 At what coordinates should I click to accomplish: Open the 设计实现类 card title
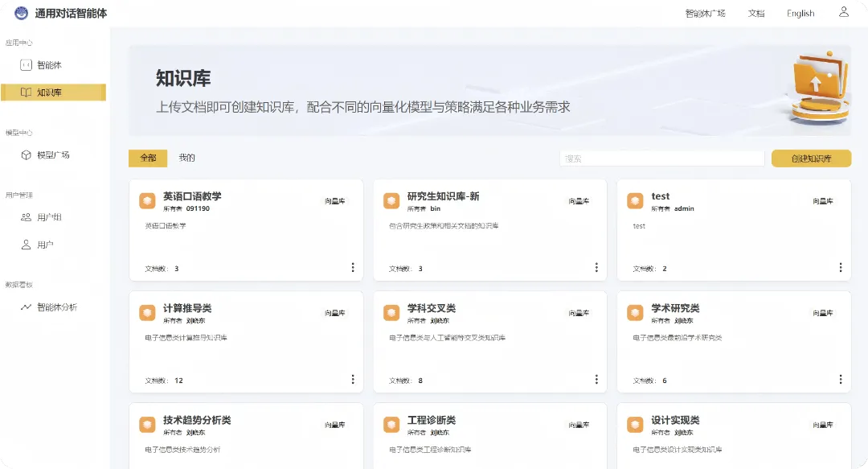coord(675,420)
